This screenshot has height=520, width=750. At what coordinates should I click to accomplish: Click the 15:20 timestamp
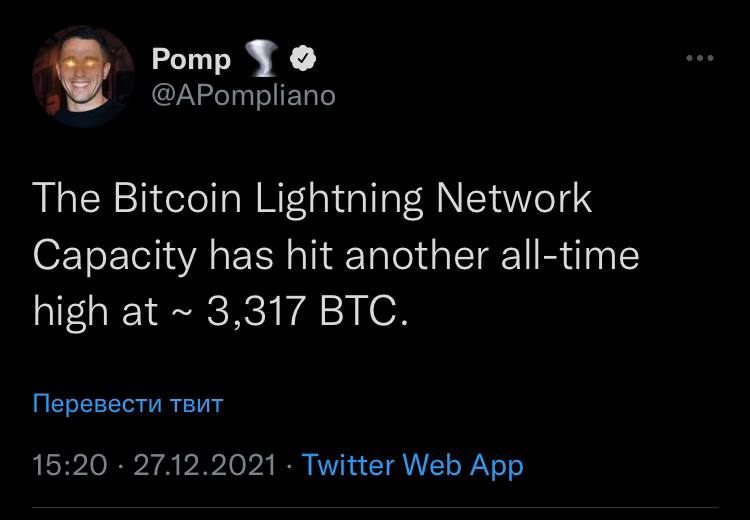(x=69, y=465)
